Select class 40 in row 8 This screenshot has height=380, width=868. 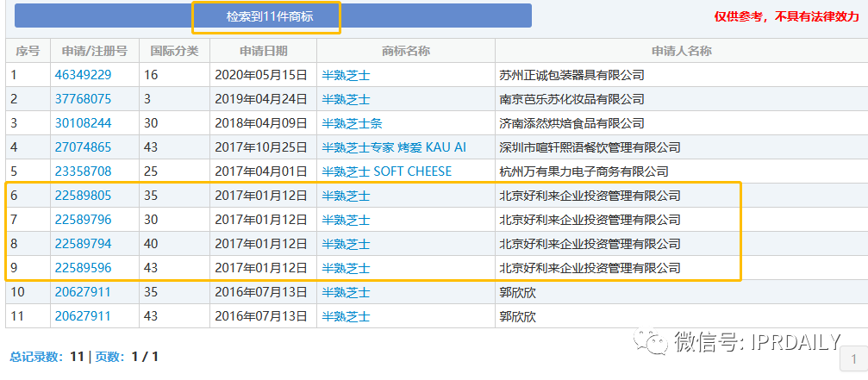(x=151, y=243)
